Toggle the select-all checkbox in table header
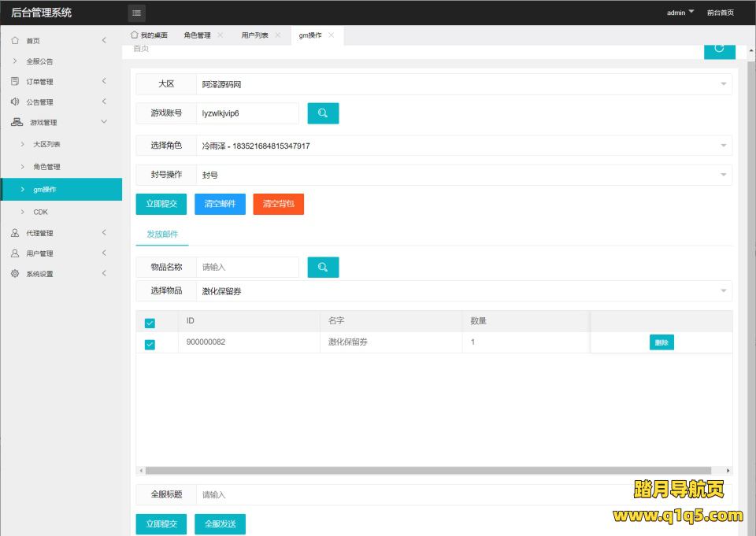Image resolution: width=756 pixels, height=536 pixels. point(150,323)
